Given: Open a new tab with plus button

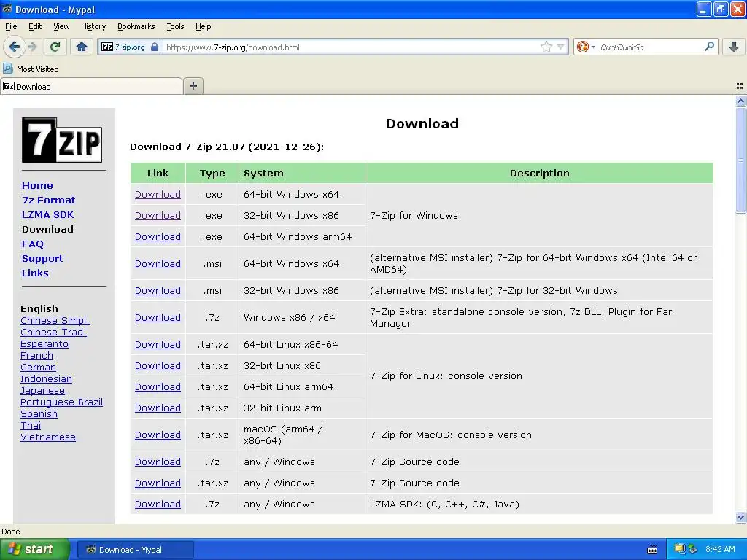Looking at the screenshot, I should 193,86.
